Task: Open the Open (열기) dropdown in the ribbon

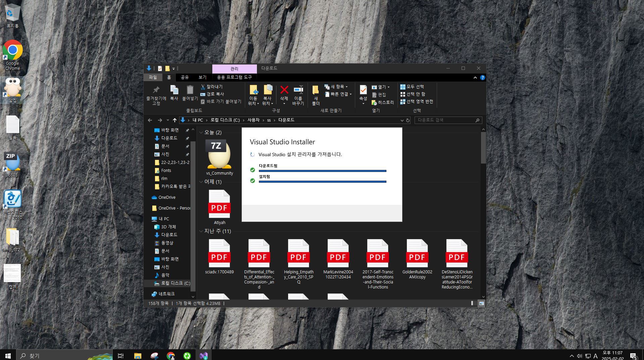Action: click(x=381, y=87)
